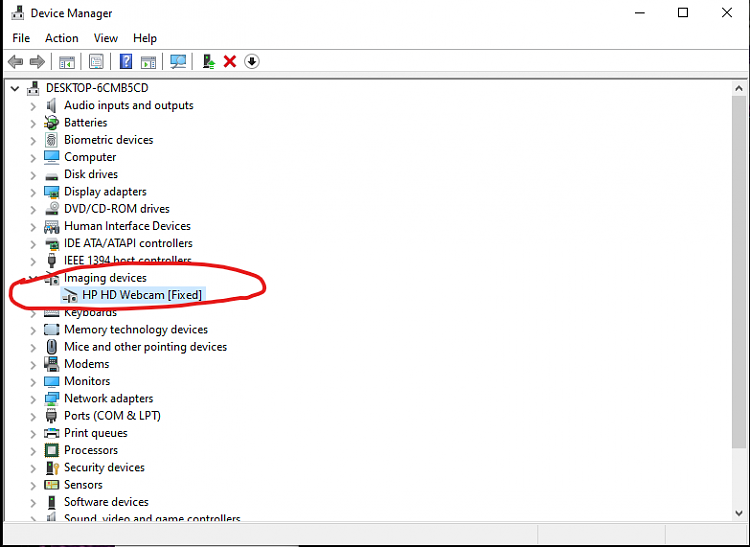
Task: Select the Ports (COM & LPT) label
Action: pyautogui.click(x=112, y=416)
